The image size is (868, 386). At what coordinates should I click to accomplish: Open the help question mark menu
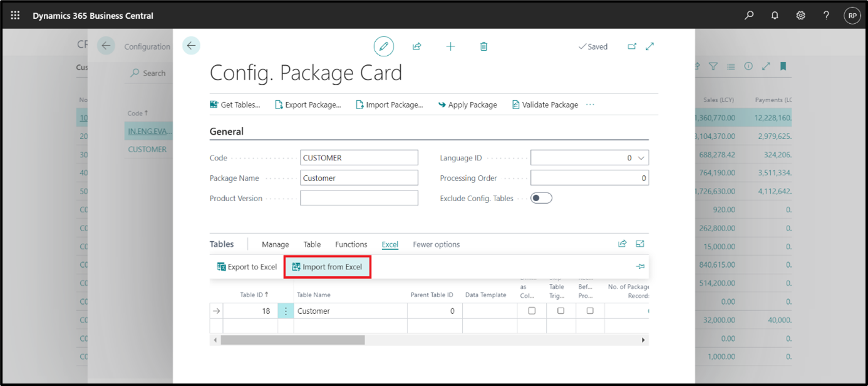[x=827, y=16]
